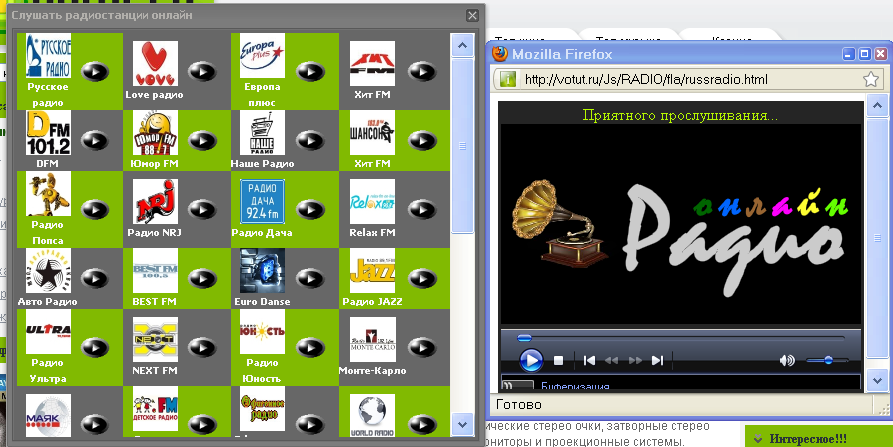Image resolution: width=893 pixels, height=447 pixels.
Task: Select the NEXT FM logo
Action: [155, 339]
